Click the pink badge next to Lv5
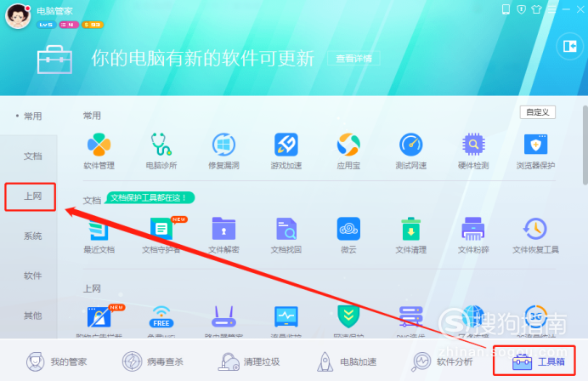 (68, 25)
